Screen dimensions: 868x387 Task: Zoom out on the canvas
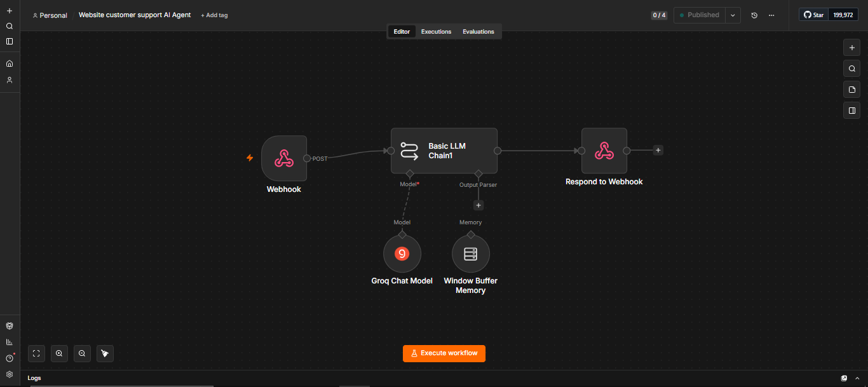[x=82, y=353]
